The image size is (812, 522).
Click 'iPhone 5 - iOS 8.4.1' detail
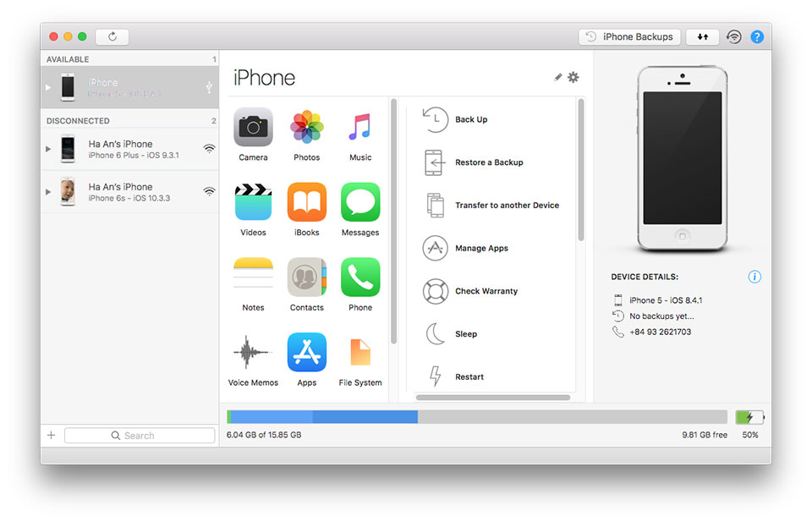tap(666, 300)
